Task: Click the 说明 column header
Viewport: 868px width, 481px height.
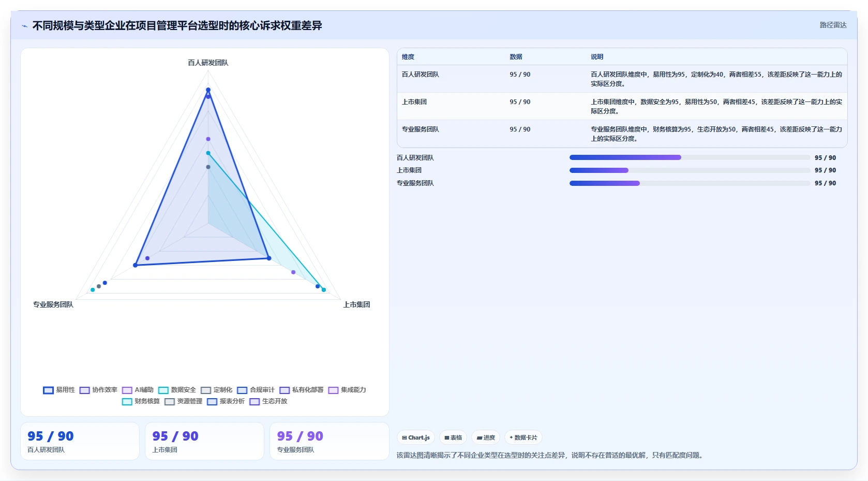Action: [x=597, y=57]
